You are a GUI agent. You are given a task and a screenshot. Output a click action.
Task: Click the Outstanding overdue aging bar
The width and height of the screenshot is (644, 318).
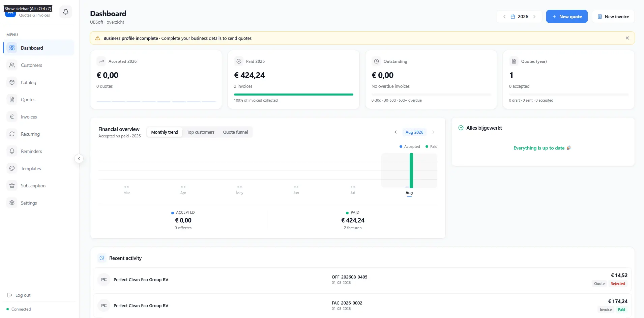coord(431,95)
